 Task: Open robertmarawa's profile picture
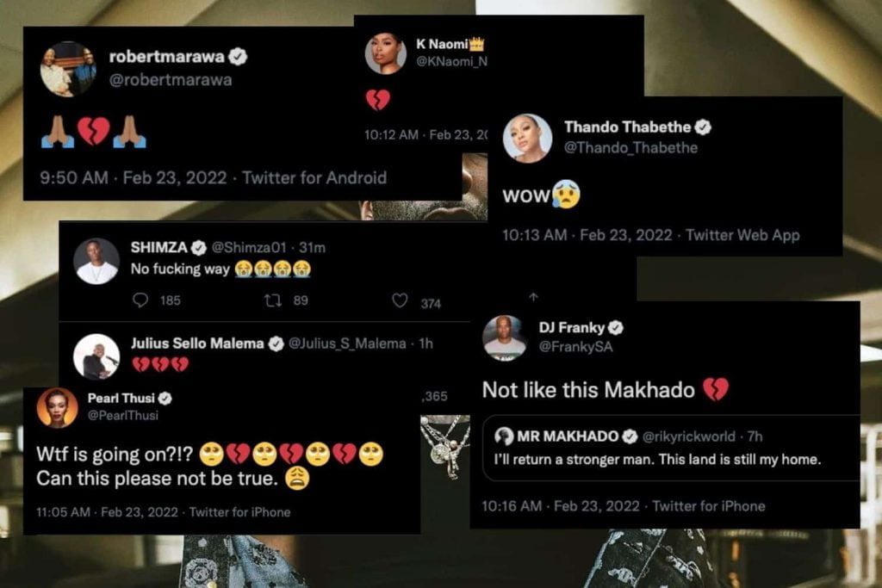[68, 69]
